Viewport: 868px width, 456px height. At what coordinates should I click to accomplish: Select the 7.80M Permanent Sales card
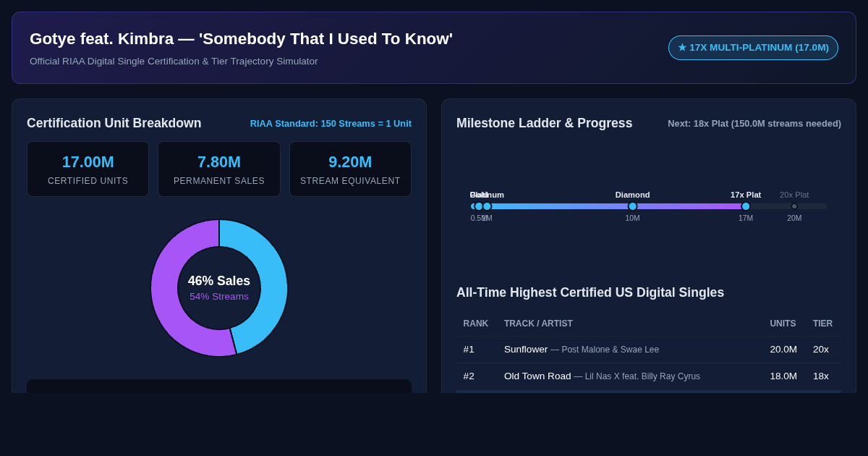point(219,169)
